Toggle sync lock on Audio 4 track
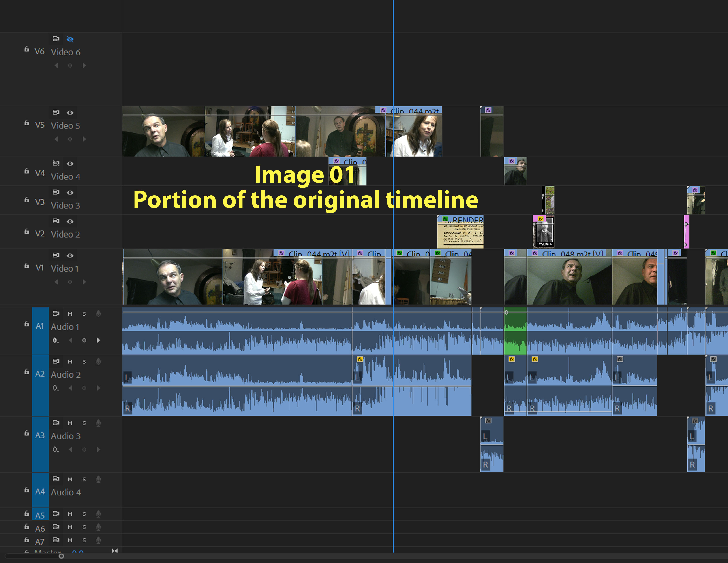 56,479
